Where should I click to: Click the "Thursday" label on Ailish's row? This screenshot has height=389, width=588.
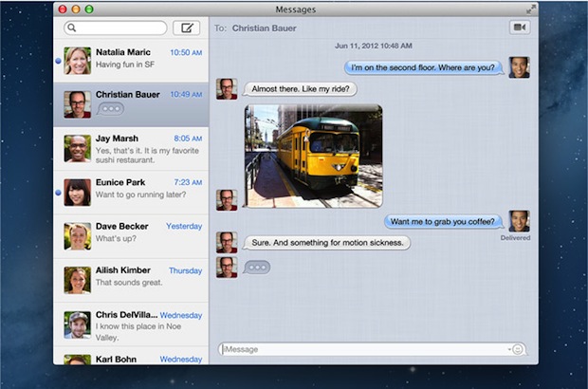(185, 270)
